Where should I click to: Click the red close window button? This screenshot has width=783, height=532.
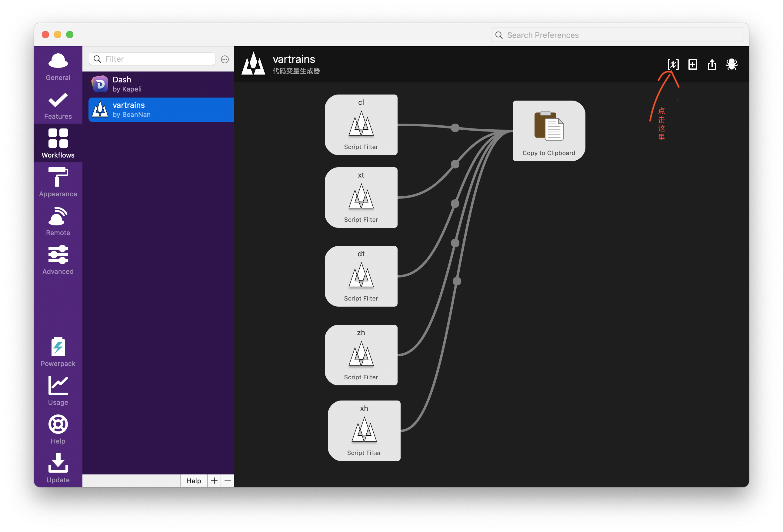pyautogui.click(x=45, y=35)
